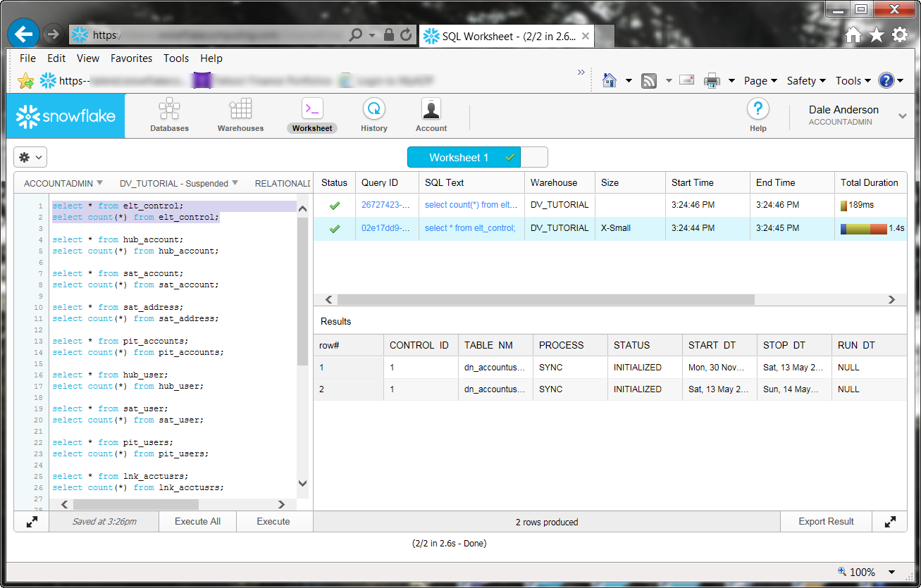The height and width of the screenshot is (588, 921).
Task: Expand the results pane to fullscreen
Action: 890,522
